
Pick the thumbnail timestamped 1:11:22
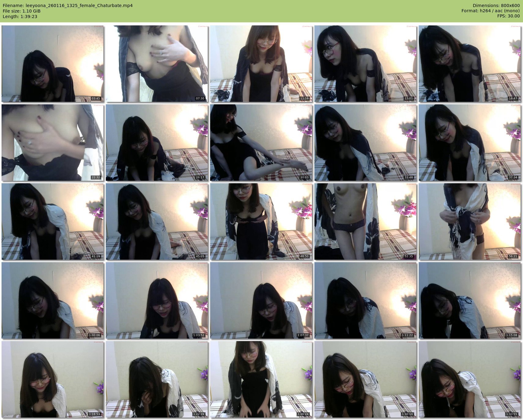365,300
